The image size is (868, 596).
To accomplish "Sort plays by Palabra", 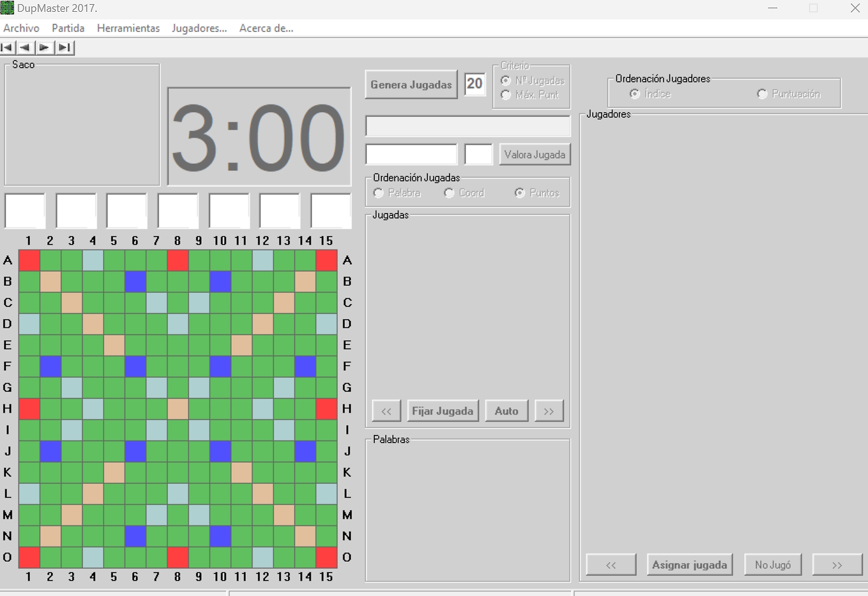I will pyautogui.click(x=379, y=193).
